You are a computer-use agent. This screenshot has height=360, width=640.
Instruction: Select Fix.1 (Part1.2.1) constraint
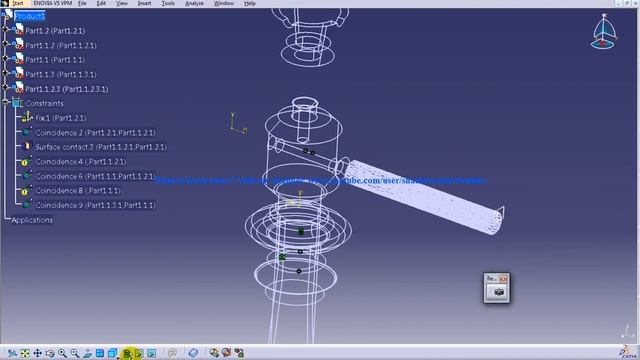(x=61, y=118)
